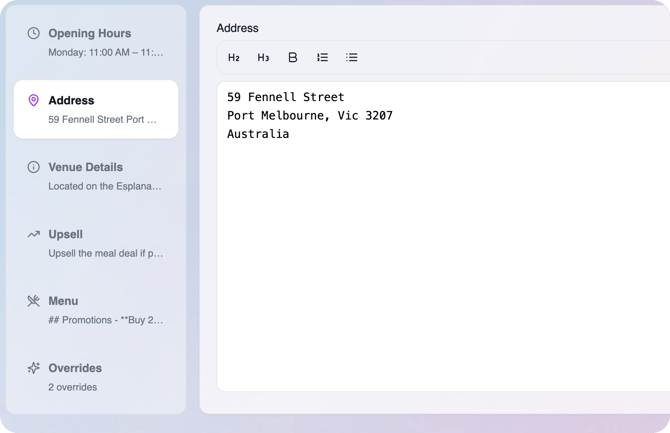The height and width of the screenshot is (433, 670).
Task: Open Venue Details section
Action: [x=96, y=176]
